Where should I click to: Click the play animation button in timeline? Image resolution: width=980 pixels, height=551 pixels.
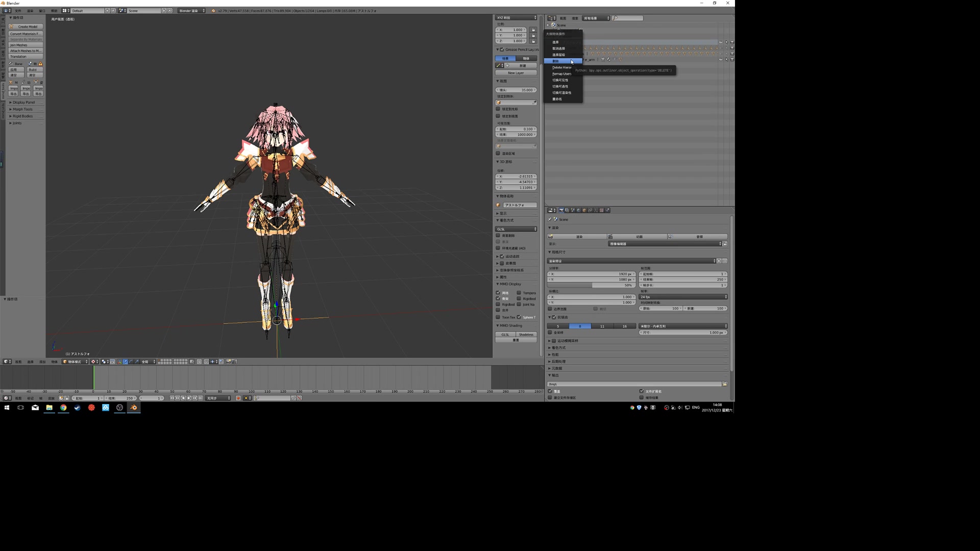(189, 398)
